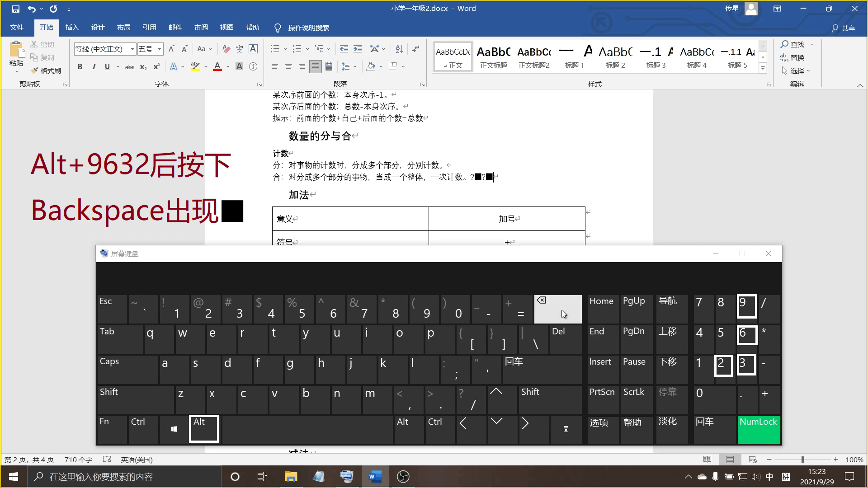Expand the font color dropdown arrow
Screen dimensions: 868x488
point(227,66)
